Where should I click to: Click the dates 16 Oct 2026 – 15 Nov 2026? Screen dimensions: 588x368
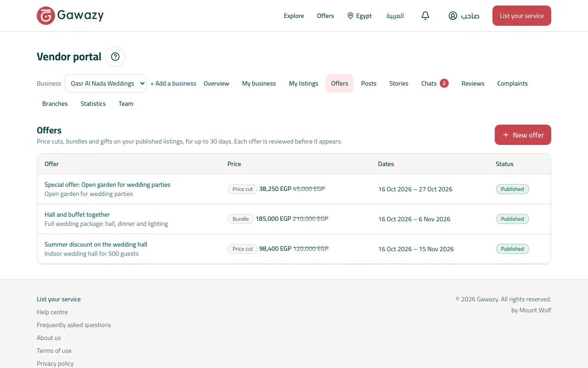tap(416, 249)
